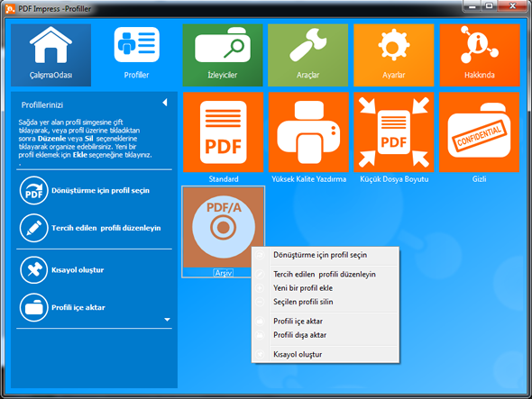
Task: Open the İzleyiciler tile
Action: click(x=223, y=55)
